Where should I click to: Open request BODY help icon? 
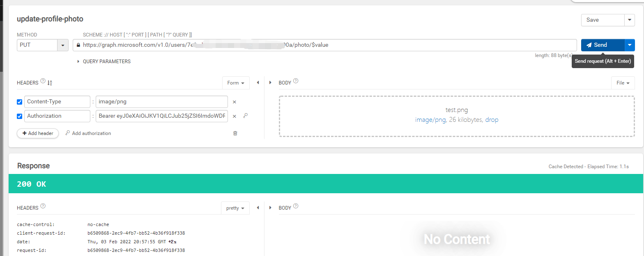(296, 81)
